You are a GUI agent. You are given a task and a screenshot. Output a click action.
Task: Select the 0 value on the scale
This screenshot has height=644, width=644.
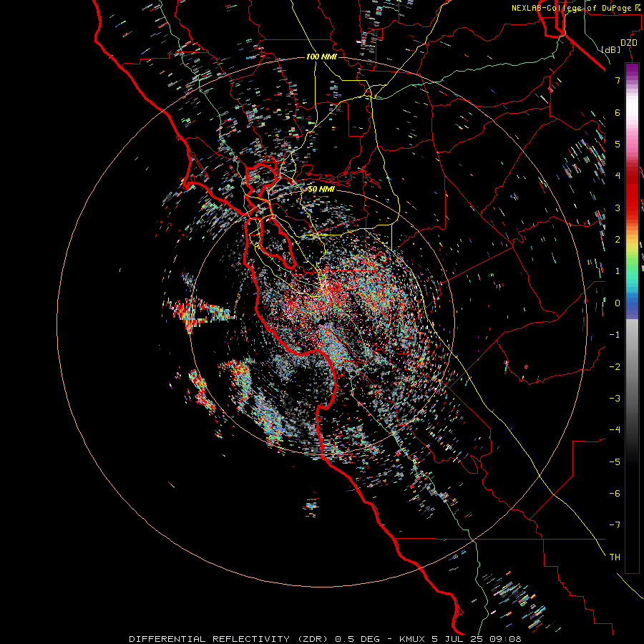[618, 303]
